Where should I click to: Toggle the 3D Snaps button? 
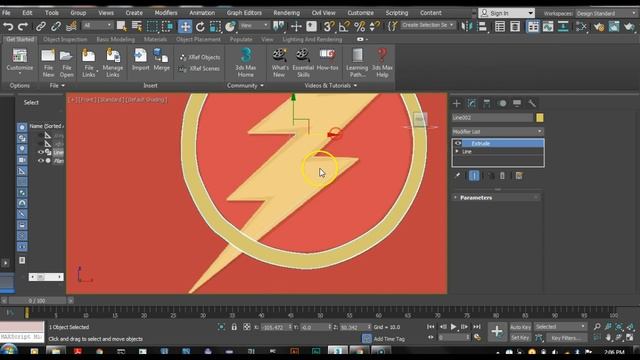click(x=328, y=27)
